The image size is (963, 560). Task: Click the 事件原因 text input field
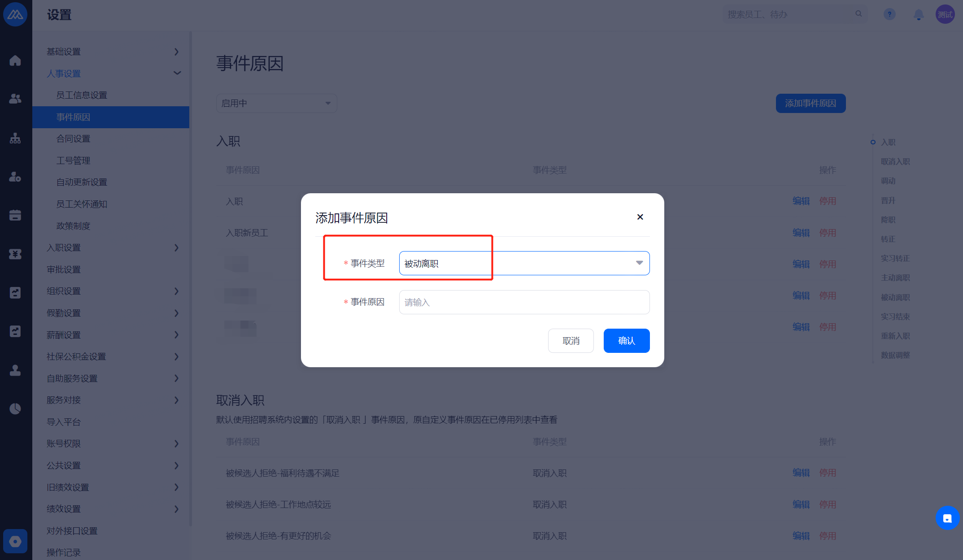click(x=524, y=302)
